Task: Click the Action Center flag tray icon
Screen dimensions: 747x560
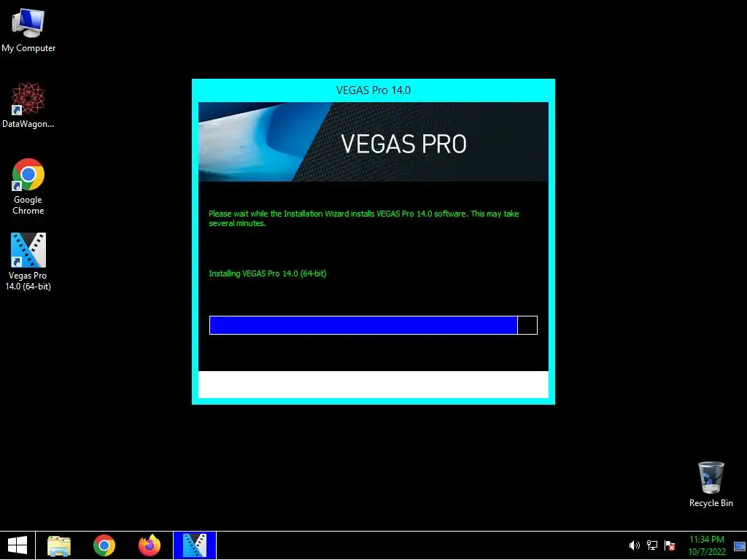Action: [x=670, y=545]
